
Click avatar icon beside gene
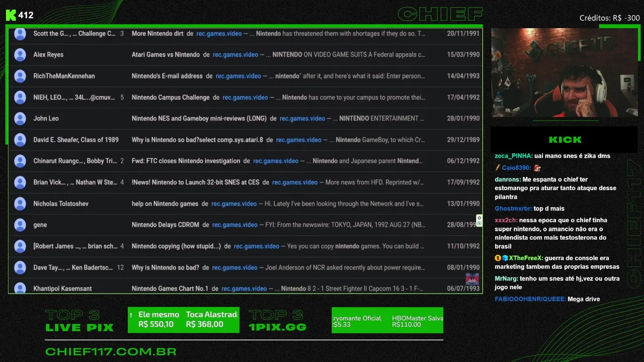coord(20,225)
